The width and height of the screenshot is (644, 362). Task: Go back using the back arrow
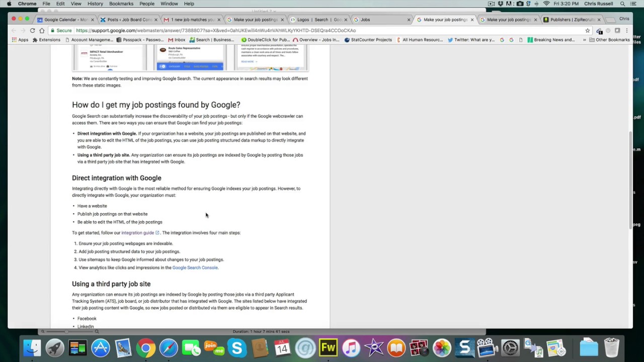tap(14, 30)
